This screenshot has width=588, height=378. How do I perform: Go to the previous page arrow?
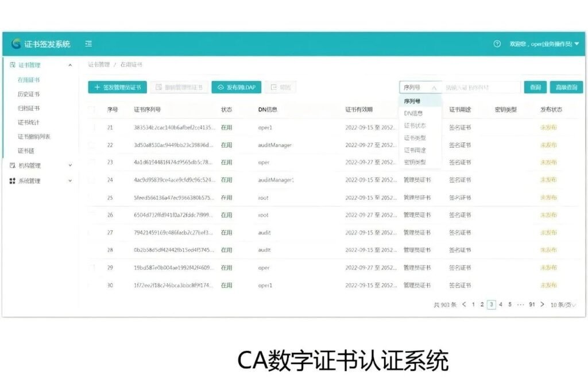click(x=464, y=304)
